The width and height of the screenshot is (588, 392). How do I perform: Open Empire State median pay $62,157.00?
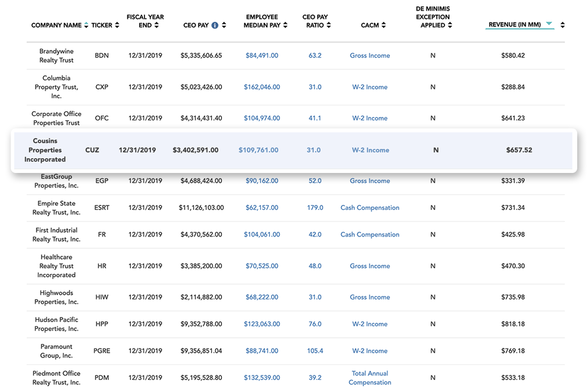click(x=262, y=208)
